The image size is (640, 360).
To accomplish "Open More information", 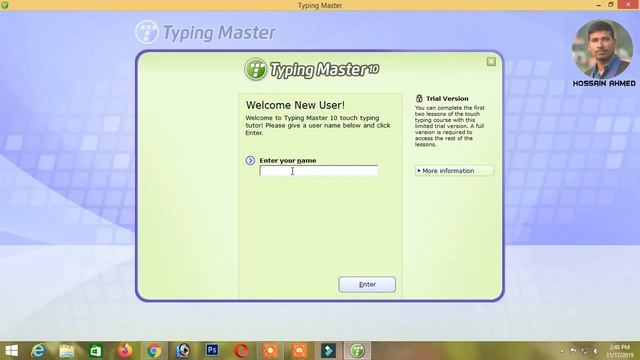I will pyautogui.click(x=454, y=171).
